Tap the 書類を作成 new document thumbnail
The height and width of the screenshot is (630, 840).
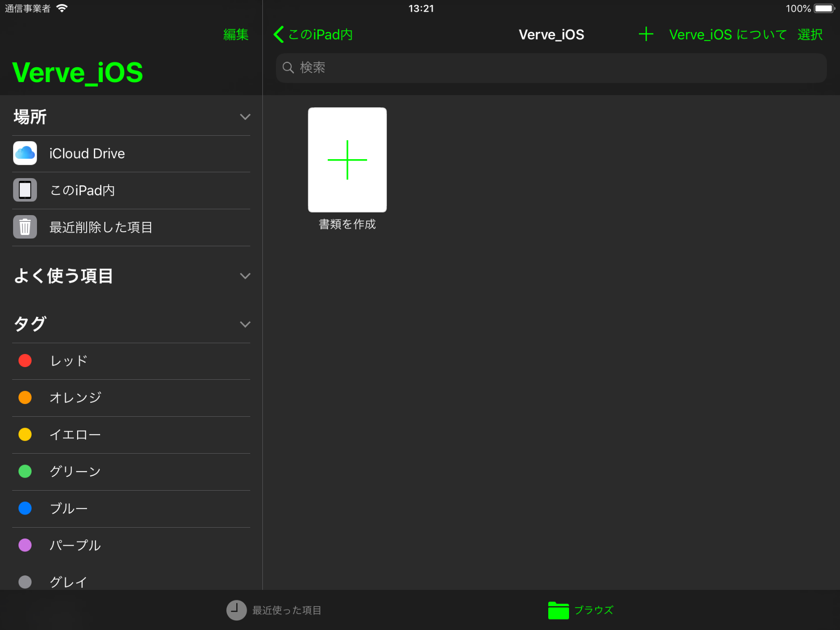point(347,160)
